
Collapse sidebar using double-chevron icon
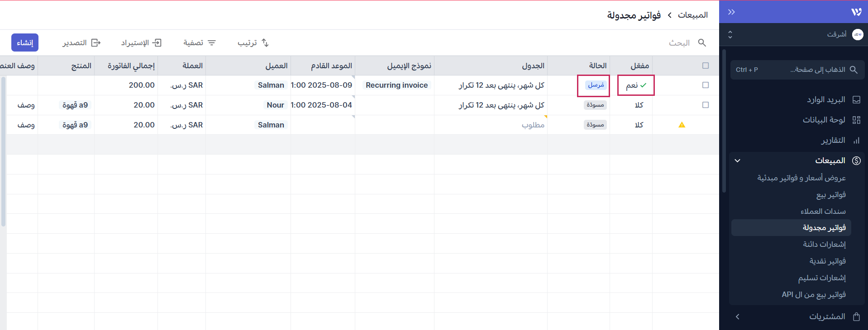[x=731, y=12]
